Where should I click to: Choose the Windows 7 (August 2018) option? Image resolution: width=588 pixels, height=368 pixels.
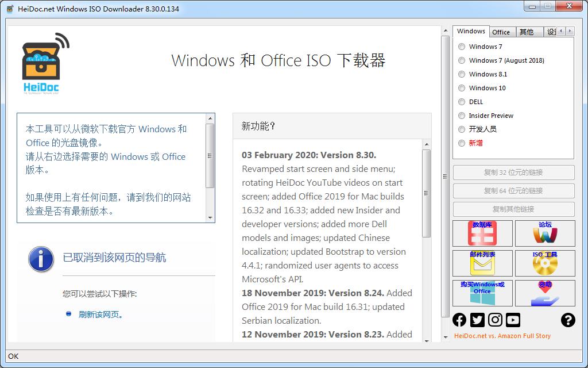point(462,60)
